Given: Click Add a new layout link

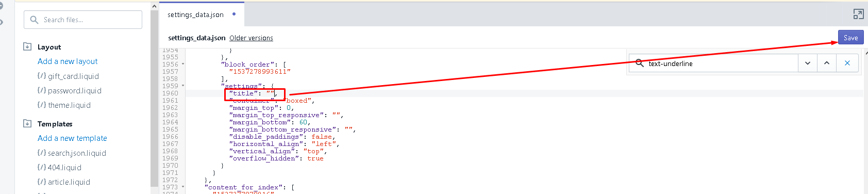Looking at the screenshot, I should click(68, 61).
